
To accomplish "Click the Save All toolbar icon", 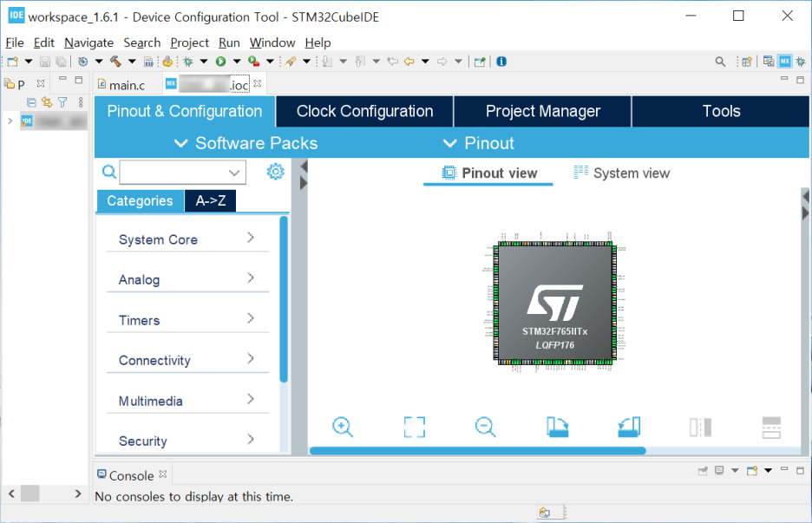I will (x=61, y=62).
